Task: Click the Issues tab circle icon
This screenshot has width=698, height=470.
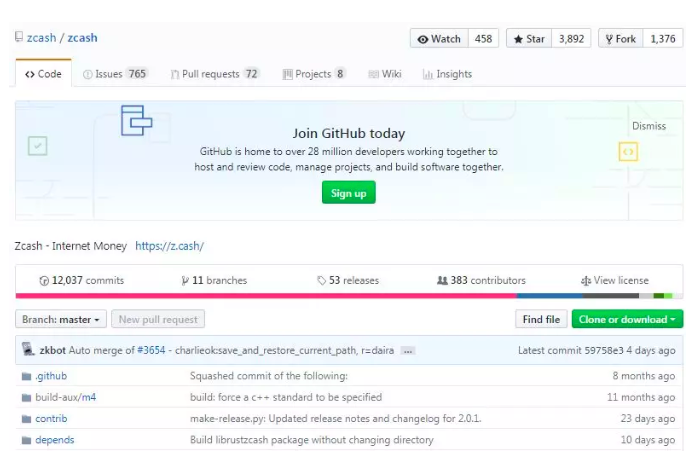Action: coord(88,74)
